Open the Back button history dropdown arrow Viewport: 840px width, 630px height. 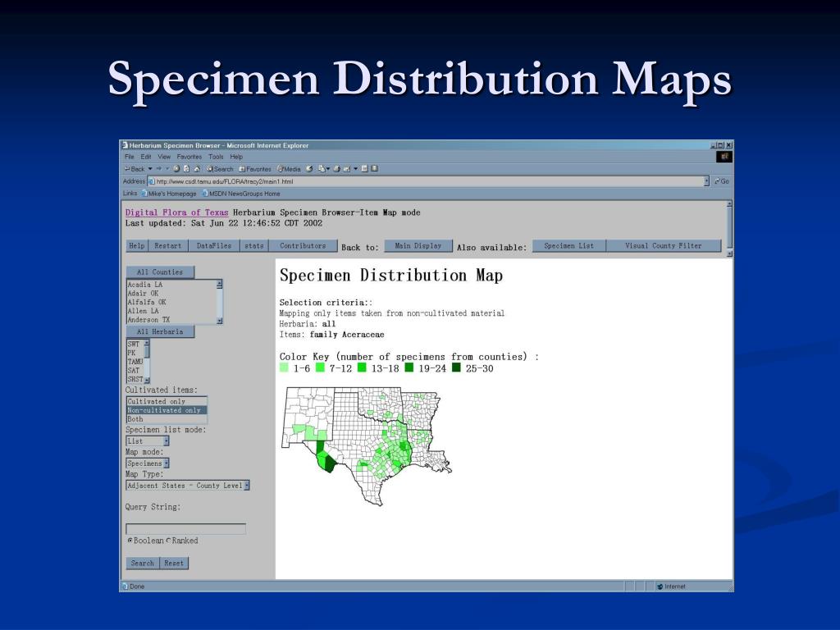150,169
